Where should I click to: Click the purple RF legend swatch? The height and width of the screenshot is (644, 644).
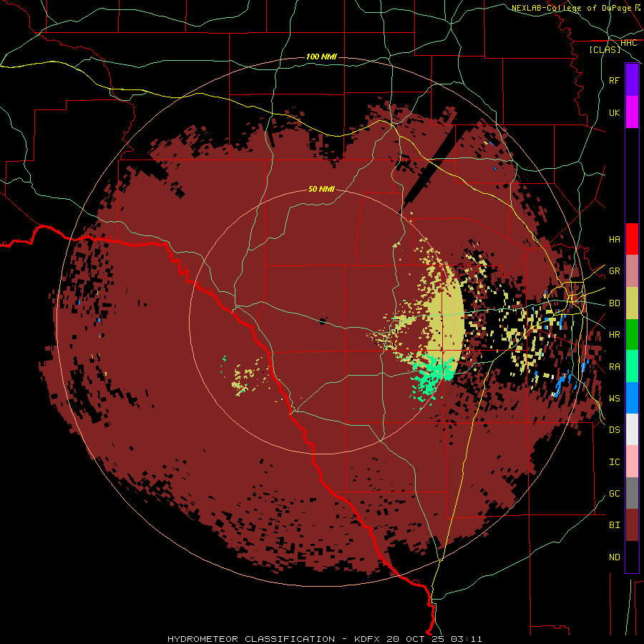(632, 80)
